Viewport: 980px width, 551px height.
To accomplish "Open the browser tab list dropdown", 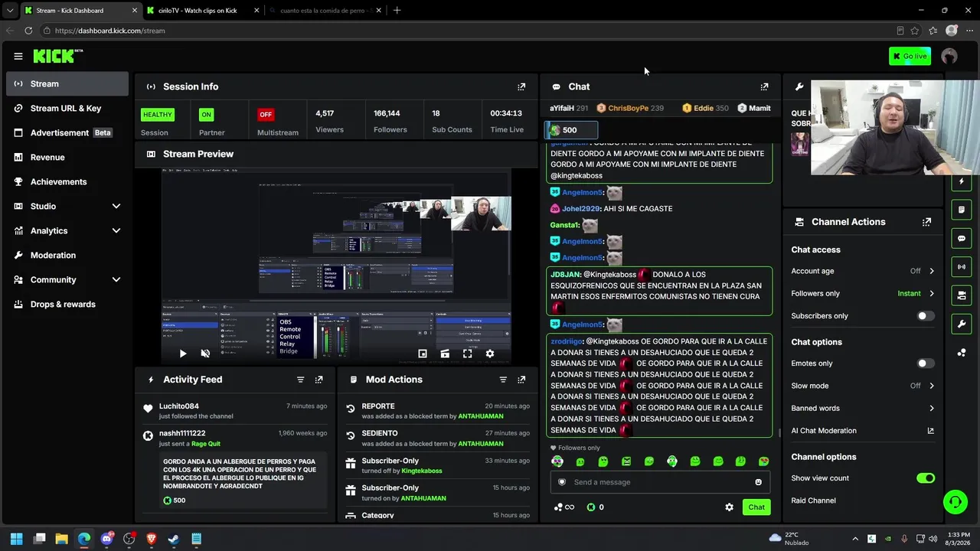I will 9,11.
